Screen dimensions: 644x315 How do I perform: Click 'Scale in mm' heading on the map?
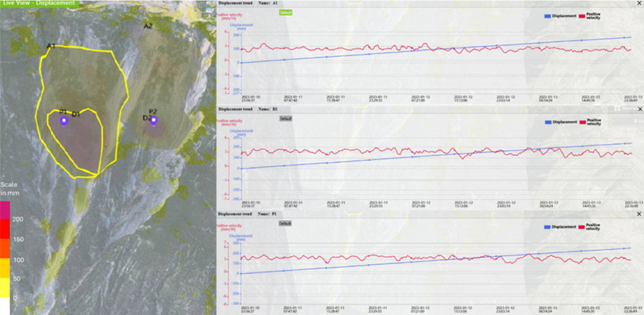coord(9,189)
